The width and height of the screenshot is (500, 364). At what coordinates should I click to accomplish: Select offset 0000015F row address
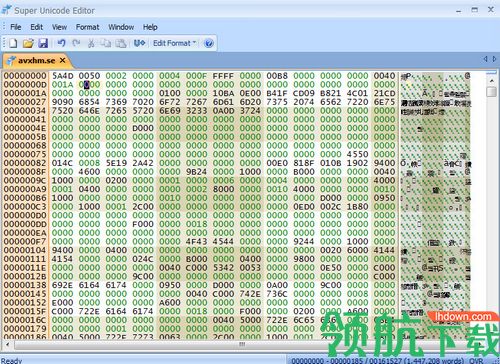coord(25,311)
